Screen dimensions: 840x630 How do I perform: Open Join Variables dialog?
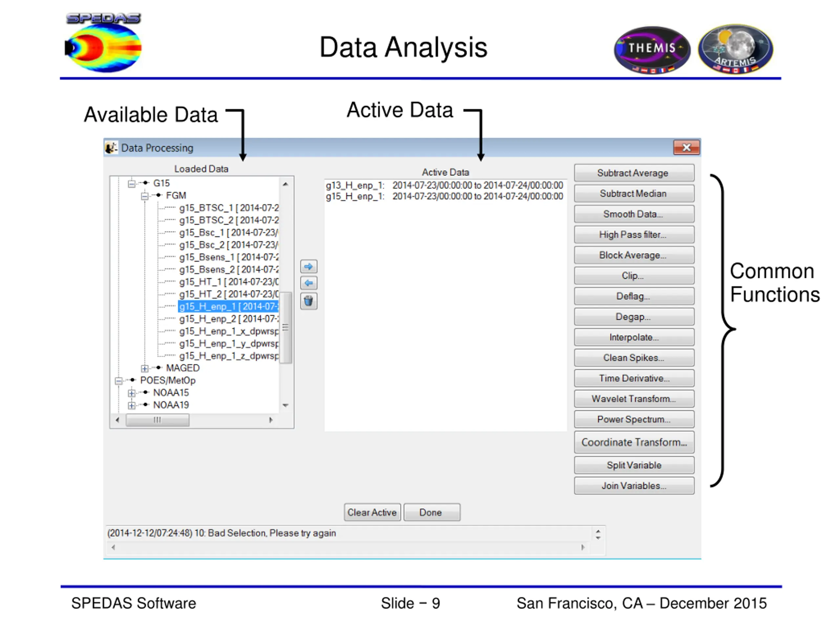(x=634, y=486)
